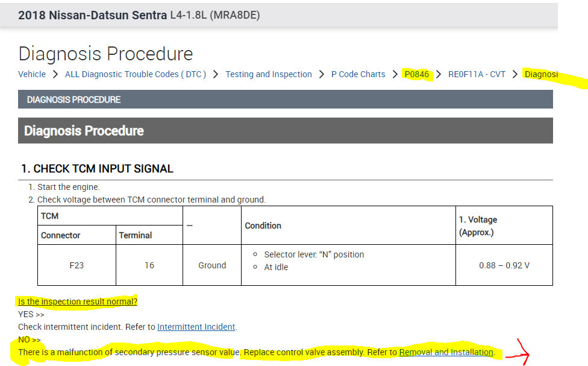The image size is (588, 366).
Task: Click the dark Diagnosis Procedure heading banner
Action: tap(286, 131)
